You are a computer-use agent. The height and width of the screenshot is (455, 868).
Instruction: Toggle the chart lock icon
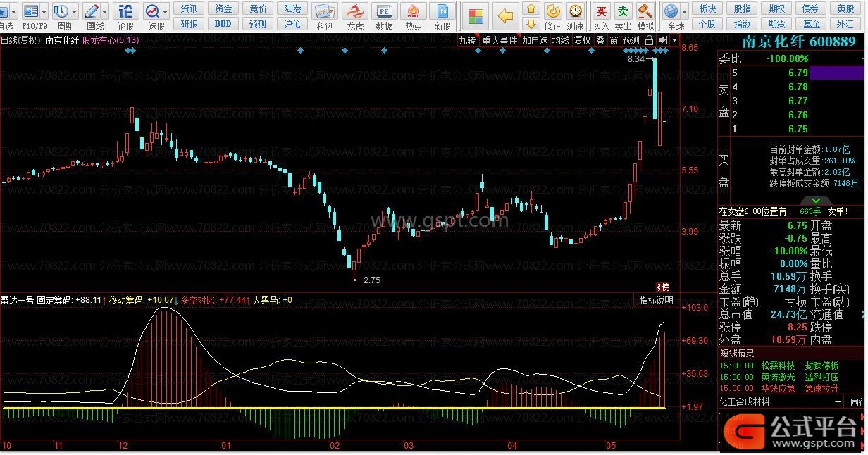649,40
